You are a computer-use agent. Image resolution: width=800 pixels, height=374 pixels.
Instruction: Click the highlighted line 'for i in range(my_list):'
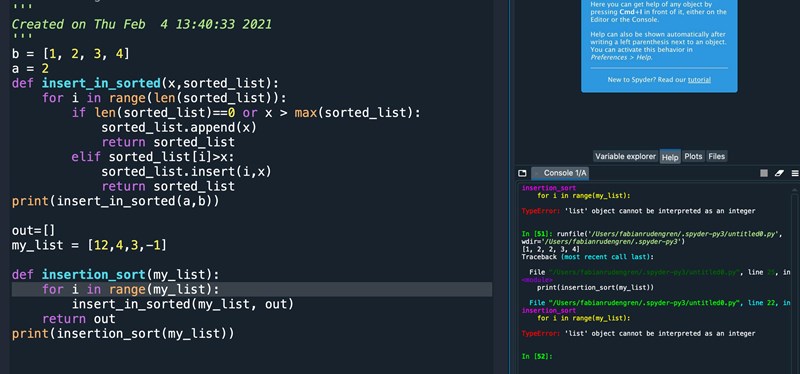(x=252, y=290)
